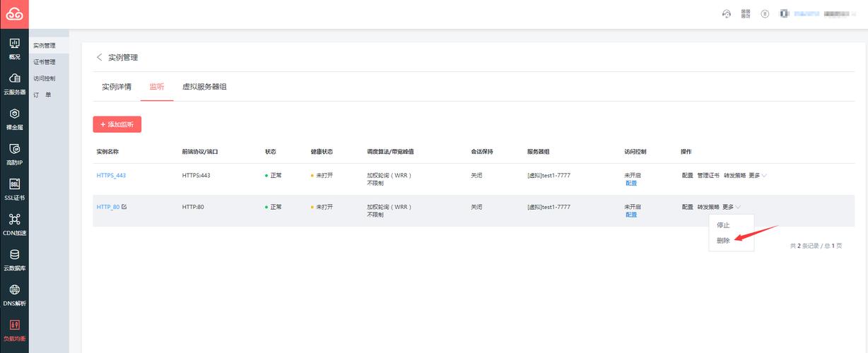Click 配置 operation for HTTP_80 row
The width and height of the screenshot is (868, 353).
pyautogui.click(x=688, y=207)
